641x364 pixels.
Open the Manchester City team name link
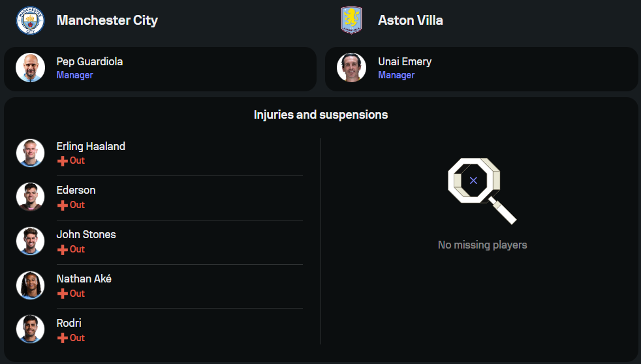(107, 20)
